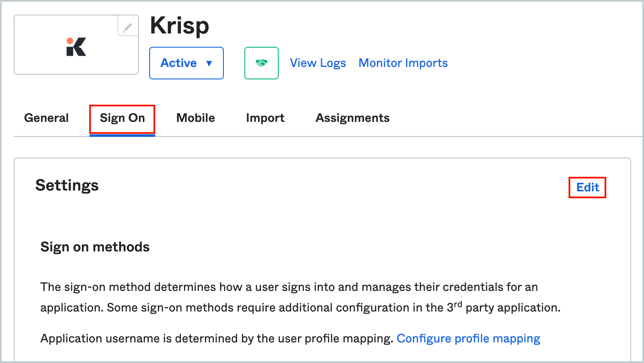Open View Logs link
Screen dimensions: 644x363
point(318,63)
